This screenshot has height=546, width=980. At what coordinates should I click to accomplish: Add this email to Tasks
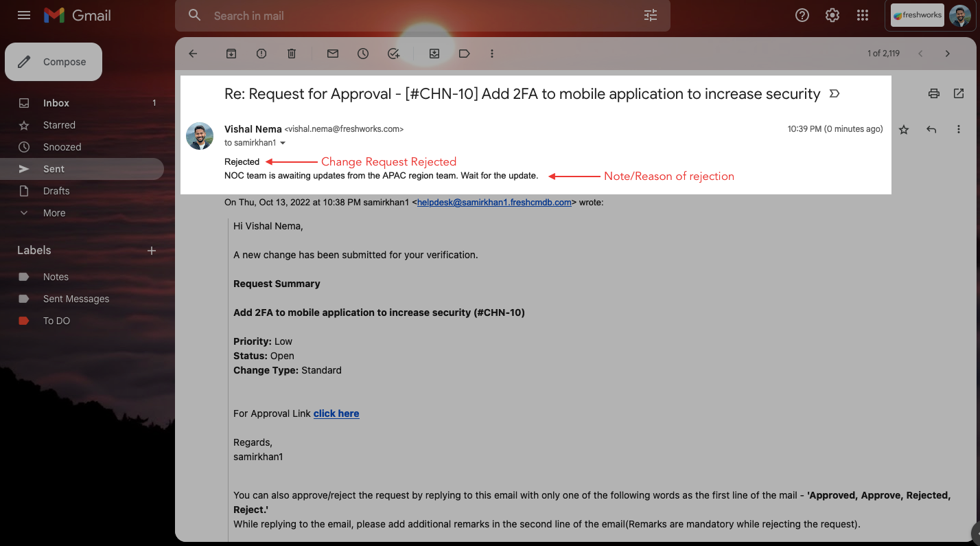(x=393, y=53)
